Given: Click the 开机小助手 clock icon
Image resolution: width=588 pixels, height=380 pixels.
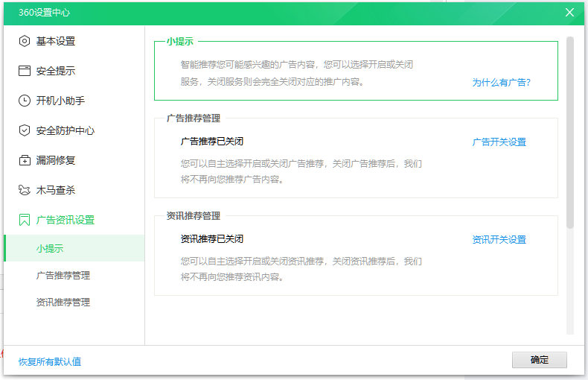Looking at the screenshot, I should point(25,101).
